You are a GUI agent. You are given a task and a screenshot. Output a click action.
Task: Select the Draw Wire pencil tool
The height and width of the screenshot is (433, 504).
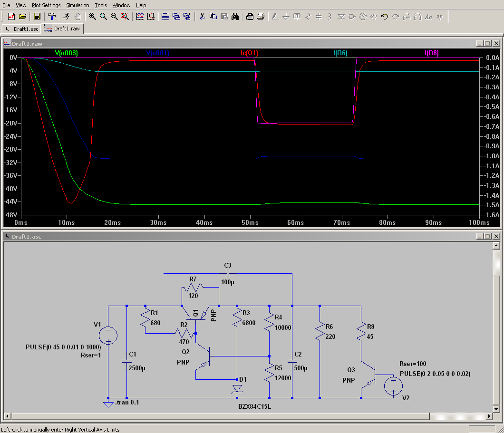click(x=275, y=16)
